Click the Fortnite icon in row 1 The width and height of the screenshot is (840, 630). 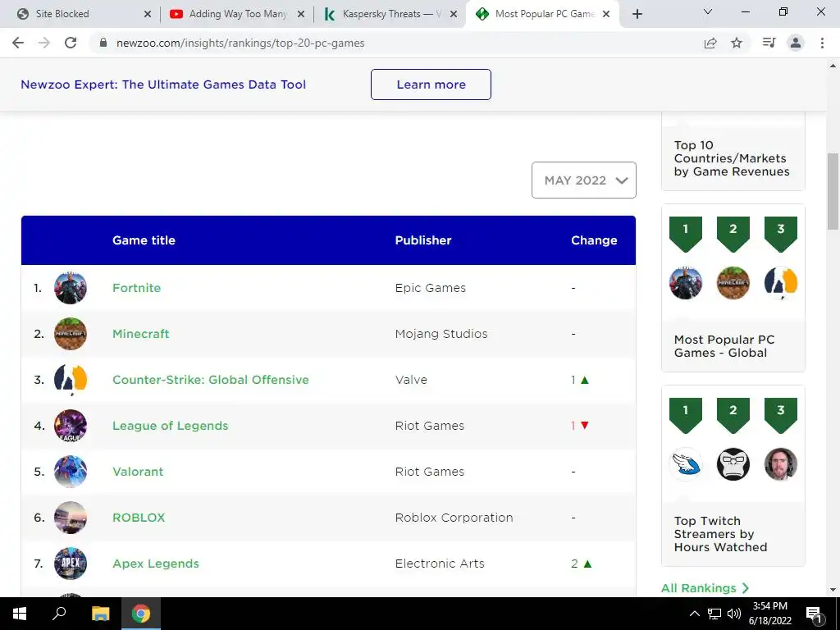pyautogui.click(x=71, y=288)
